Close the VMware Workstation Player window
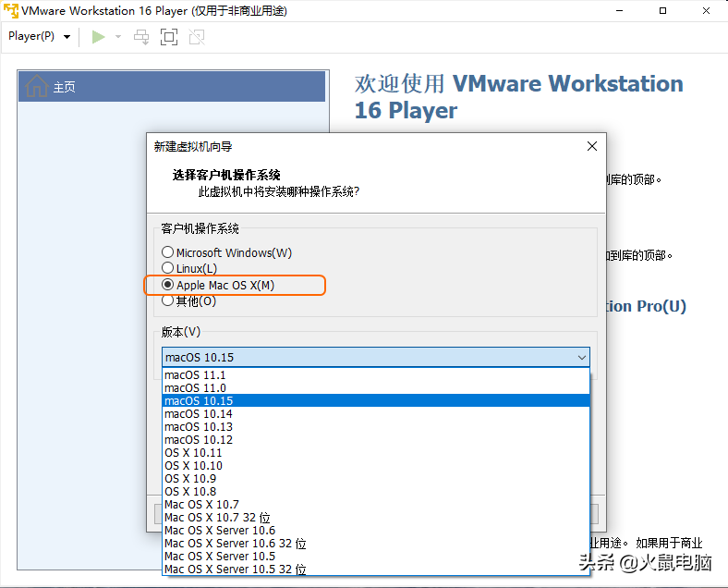This screenshot has width=728, height=588. (706, 10)
